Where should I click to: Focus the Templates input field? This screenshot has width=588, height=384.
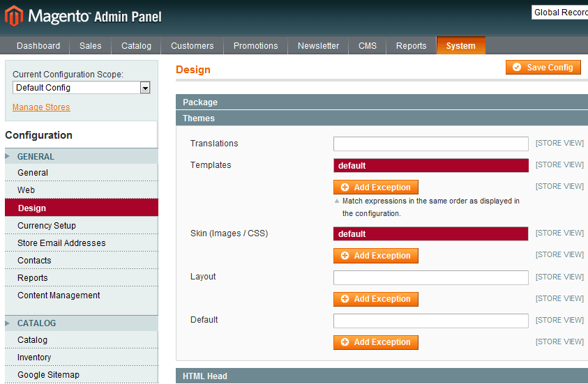(431, 166)
